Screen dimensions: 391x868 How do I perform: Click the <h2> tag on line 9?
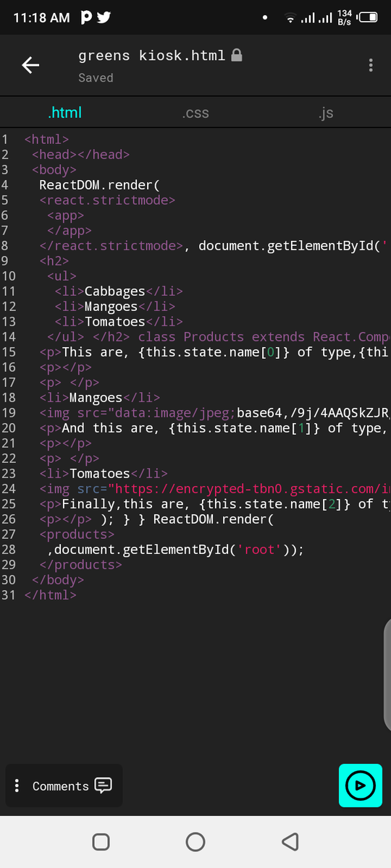tap(54, 260)
